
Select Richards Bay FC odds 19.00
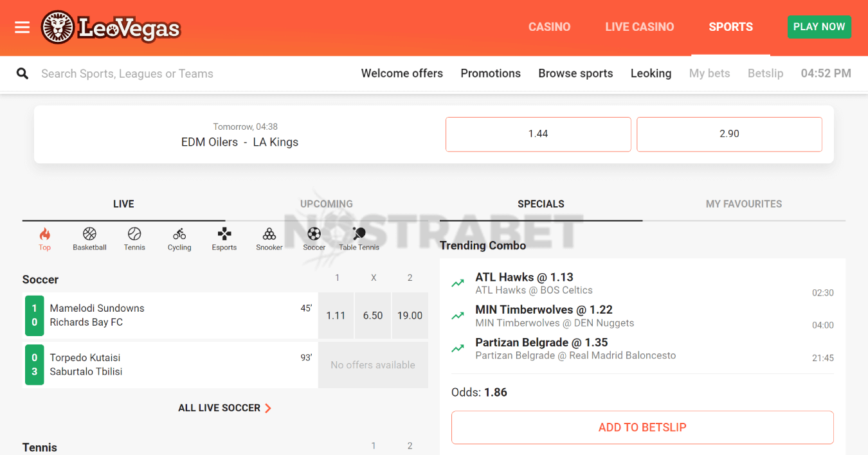click(410, 316)
